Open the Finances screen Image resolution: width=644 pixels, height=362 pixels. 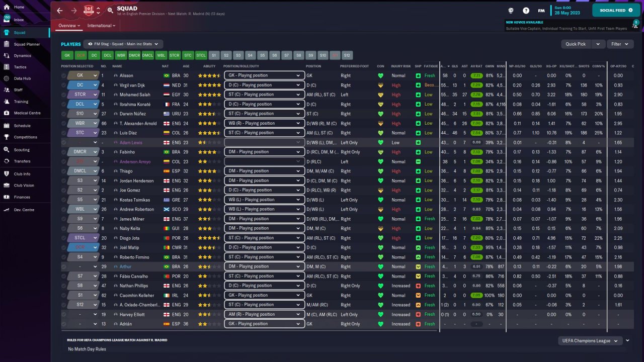click(25, 197)
